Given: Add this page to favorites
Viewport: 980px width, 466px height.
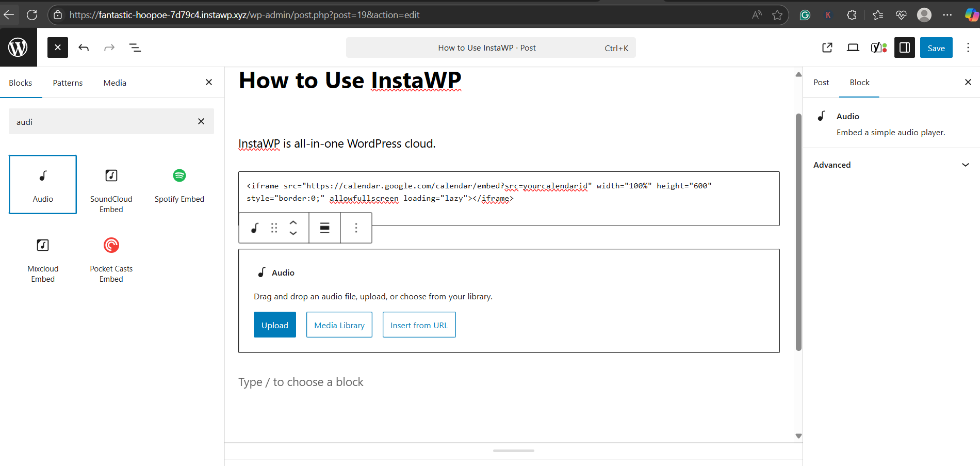Looking at the screenshot, I should (x=777, y=15).
